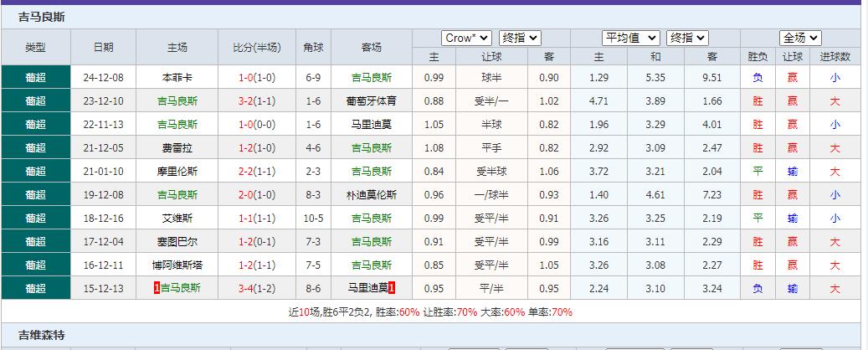This screenshot has height=350, width=868.
Task: Click red card badge before 吉马良斯 in 15-12-13 row
Action: 157,288
